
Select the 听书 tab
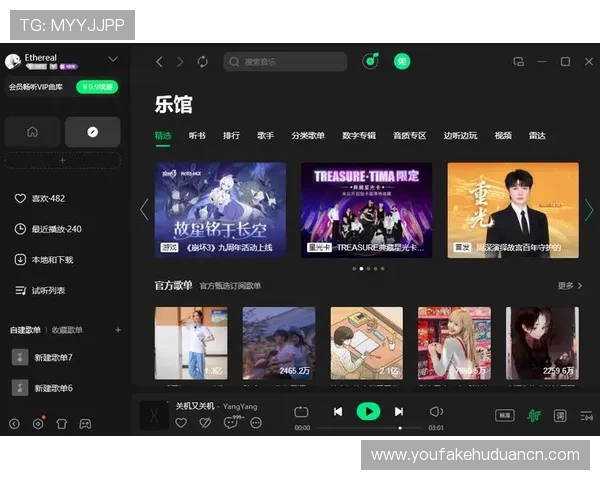click(197, 136)
